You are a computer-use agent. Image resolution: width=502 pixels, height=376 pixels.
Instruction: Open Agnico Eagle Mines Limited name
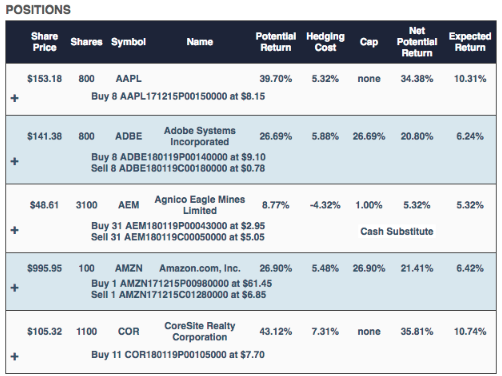click(200, 205)
